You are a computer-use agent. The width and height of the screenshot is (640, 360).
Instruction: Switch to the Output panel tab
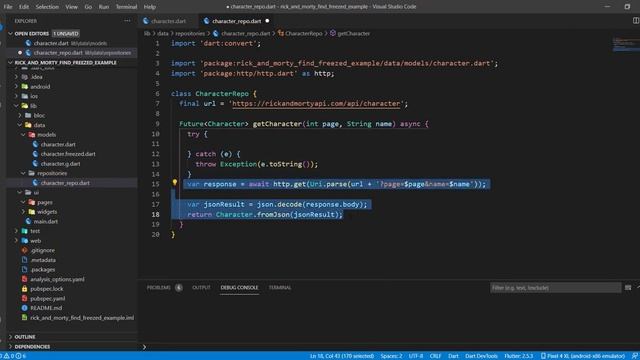click(201, 287)
